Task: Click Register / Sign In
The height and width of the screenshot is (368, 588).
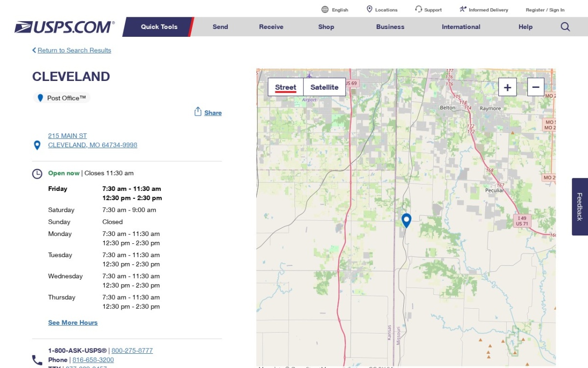Action: tap(545, 10)
